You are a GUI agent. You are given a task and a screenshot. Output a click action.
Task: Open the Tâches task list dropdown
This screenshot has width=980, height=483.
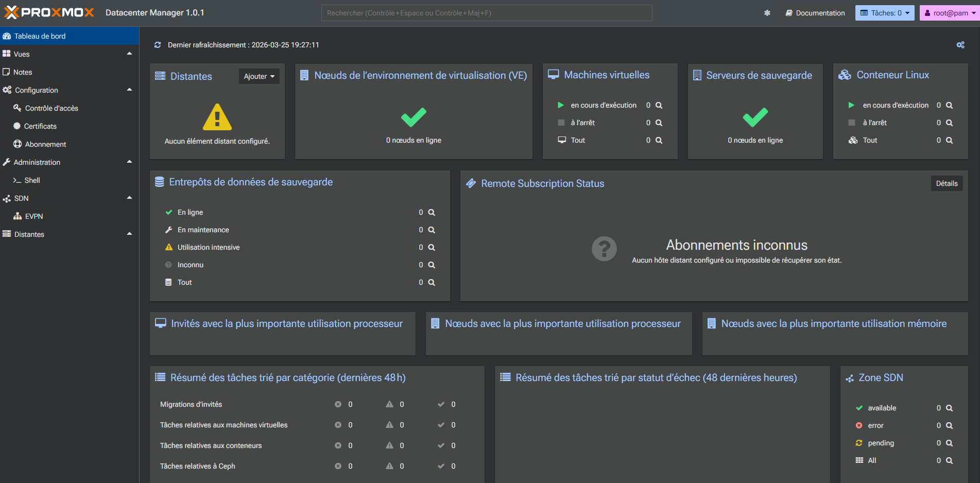pos(884,13)
